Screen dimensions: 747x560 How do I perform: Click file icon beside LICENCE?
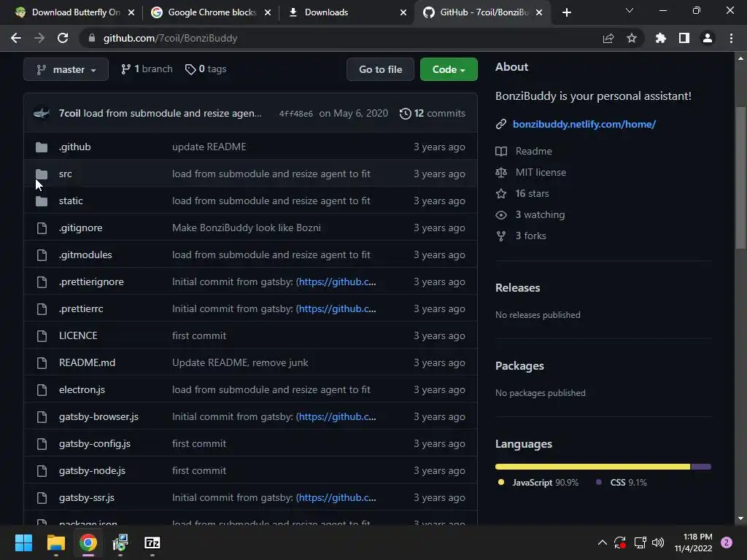point(42,335)
